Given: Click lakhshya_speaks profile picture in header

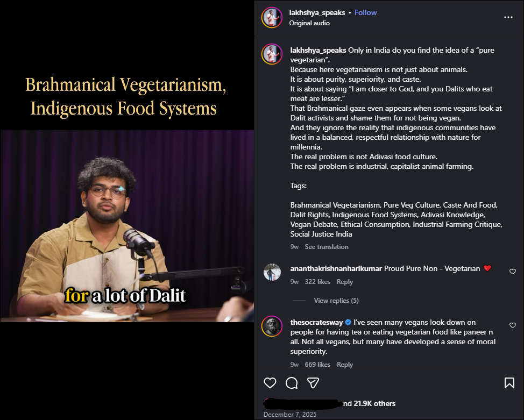Looking at the screenshot, I should (x=272, y=17).
